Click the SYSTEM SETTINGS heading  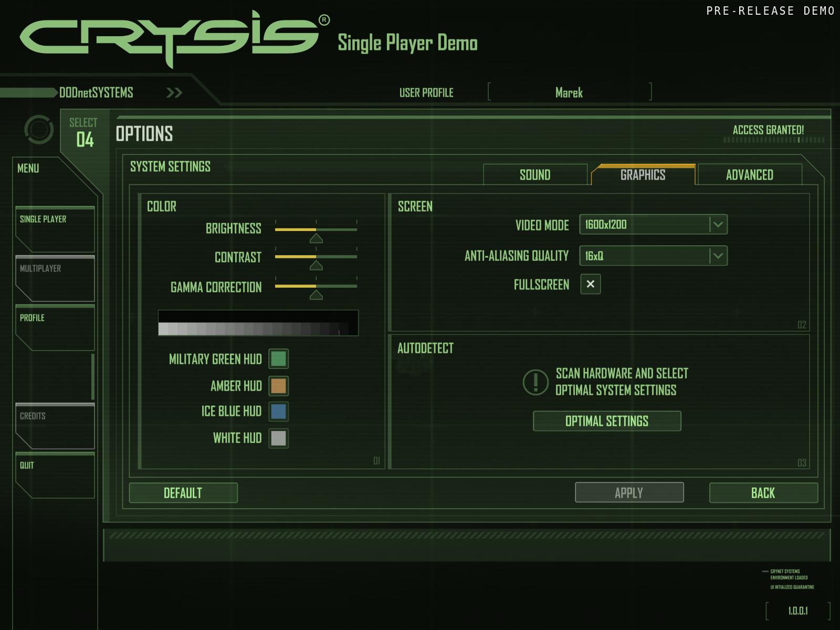pyautogui.click(x=170, y=166)
